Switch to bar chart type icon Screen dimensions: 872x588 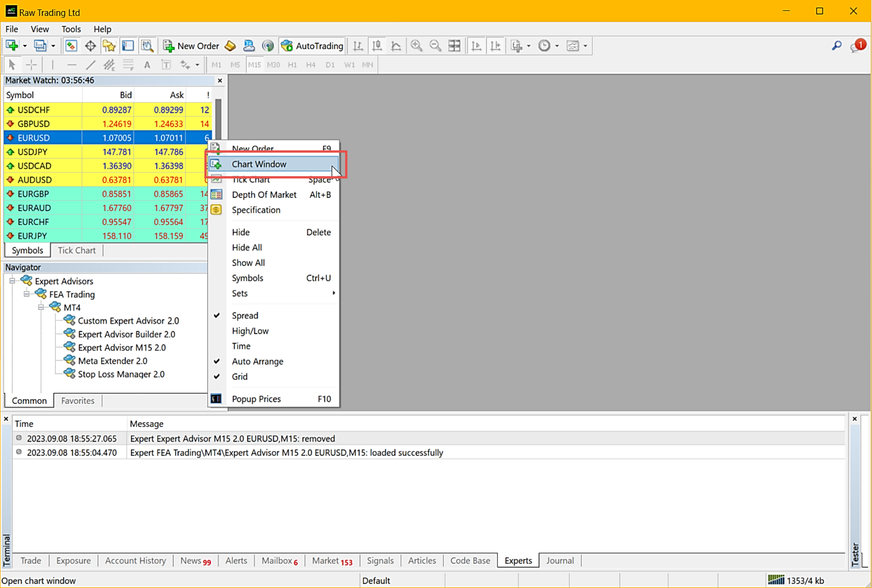(358, 46)
